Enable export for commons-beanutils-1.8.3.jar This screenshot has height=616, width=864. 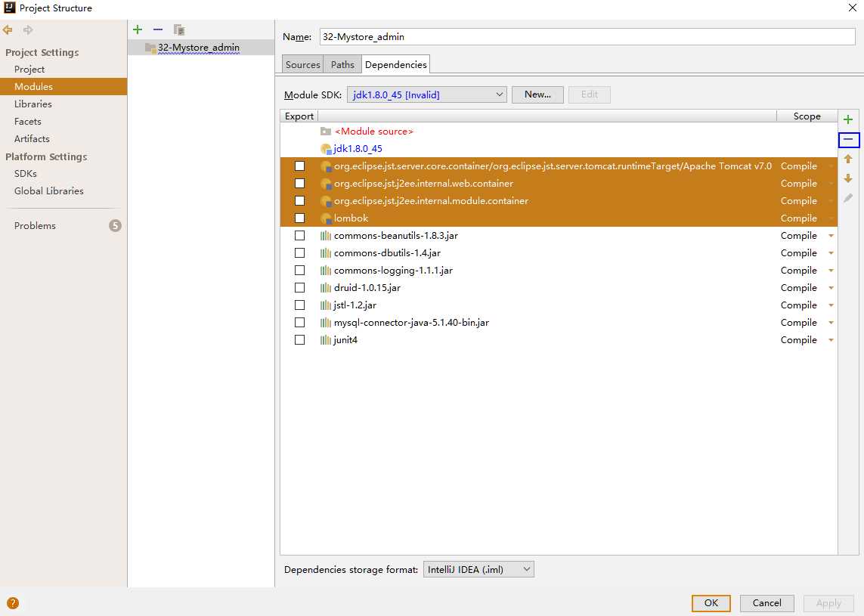tap(300, 235)
